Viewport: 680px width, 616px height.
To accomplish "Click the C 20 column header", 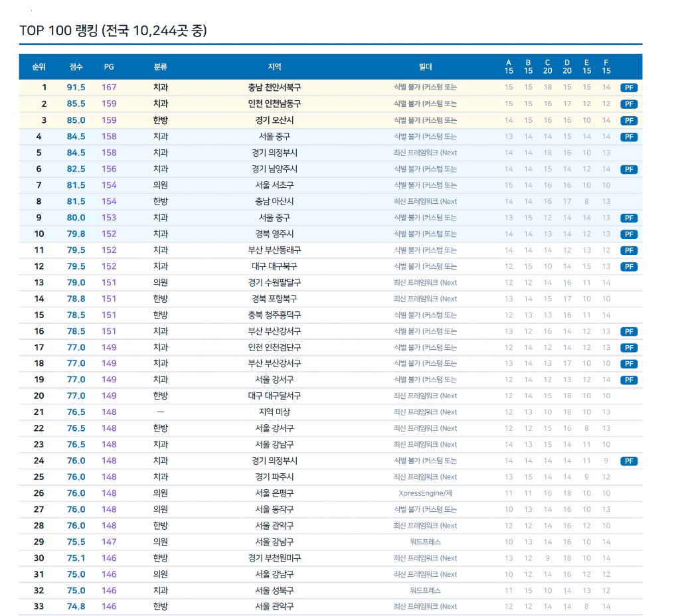I will coord(548,67).
